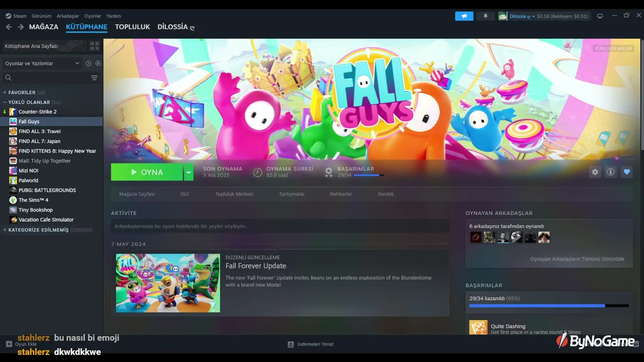Click the play time clock icon
Screen dimensions: 644x362
pyautogui.click(x=258, y=172)
